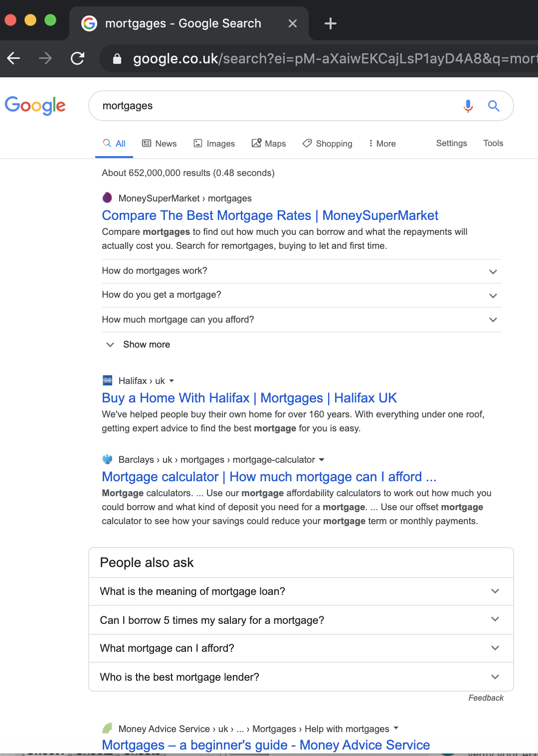Click the Money Advice Service favicon
The width and height of the screenshot is (538, 756).
pyautogui.click(x=107, y=728)
